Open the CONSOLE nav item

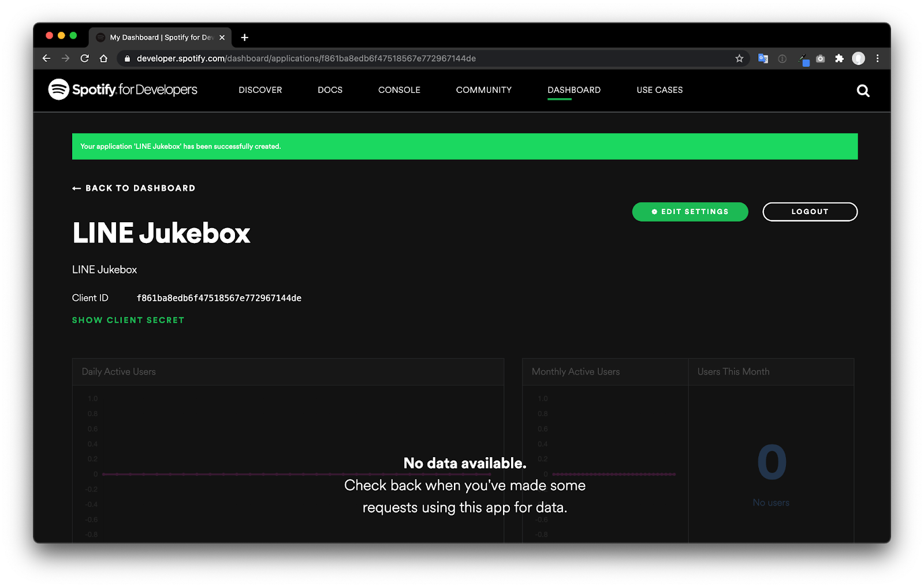coord(399,90)
